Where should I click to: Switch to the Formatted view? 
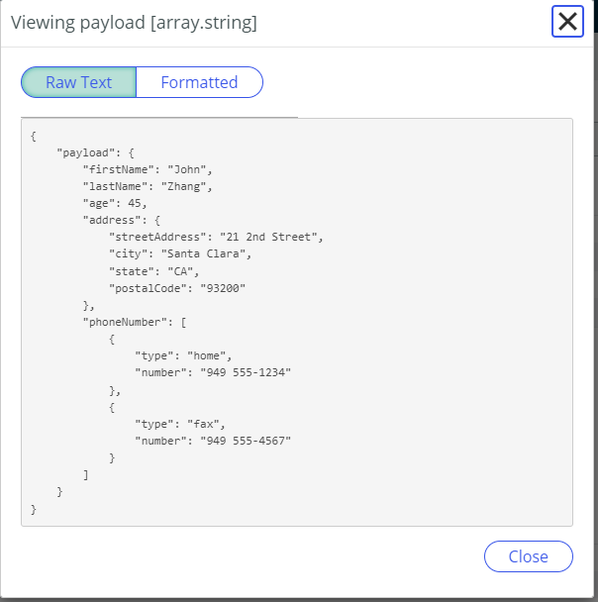[x=199, y=82]
